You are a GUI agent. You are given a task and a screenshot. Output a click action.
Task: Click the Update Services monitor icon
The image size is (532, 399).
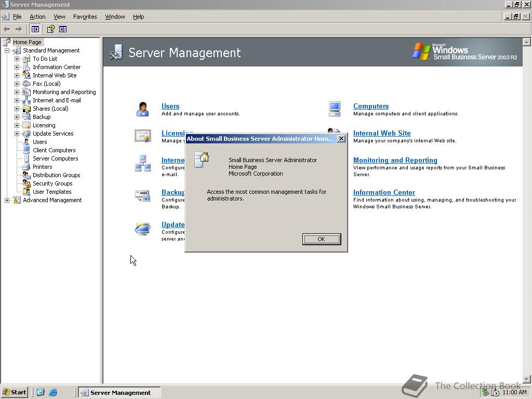pos(142,229)
